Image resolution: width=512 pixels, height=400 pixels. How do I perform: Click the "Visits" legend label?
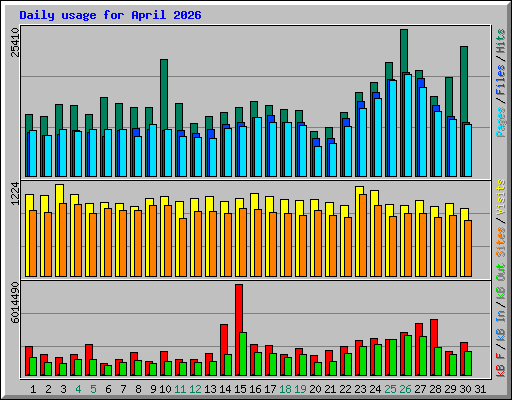pos(501,198)
